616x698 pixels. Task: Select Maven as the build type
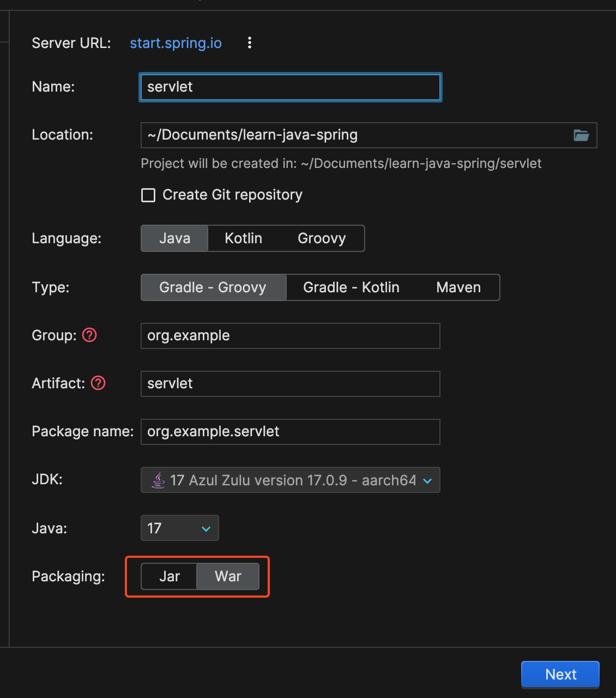pyautogui.click(x=458, y=287)
